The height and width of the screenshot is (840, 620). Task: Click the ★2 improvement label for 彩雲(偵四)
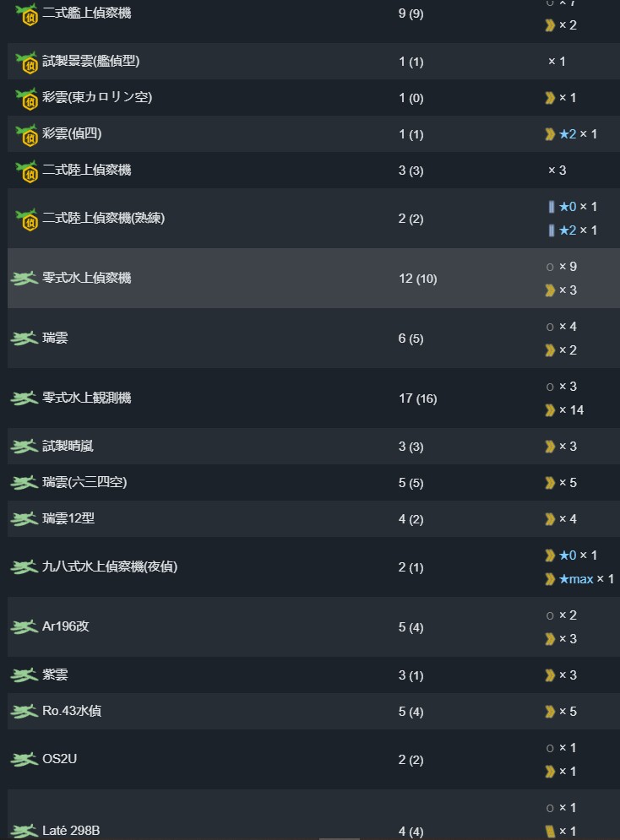568,134
